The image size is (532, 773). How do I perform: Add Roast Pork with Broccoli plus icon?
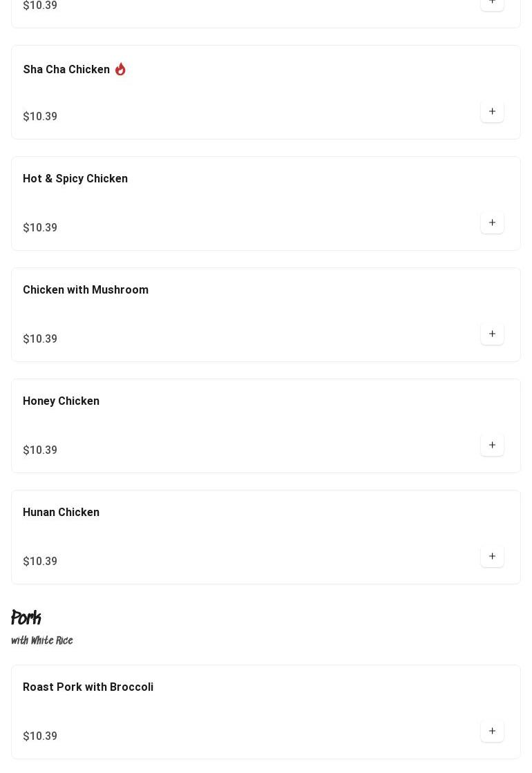tap(491, 731)
